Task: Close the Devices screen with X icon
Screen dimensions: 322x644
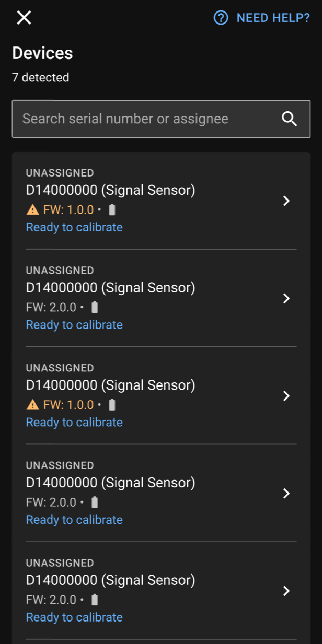Action: click(x=24, y=18)
